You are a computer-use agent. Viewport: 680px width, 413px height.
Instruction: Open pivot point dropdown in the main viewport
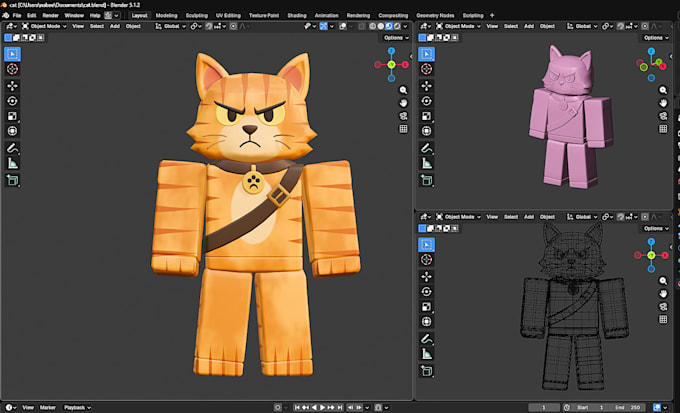196,26
